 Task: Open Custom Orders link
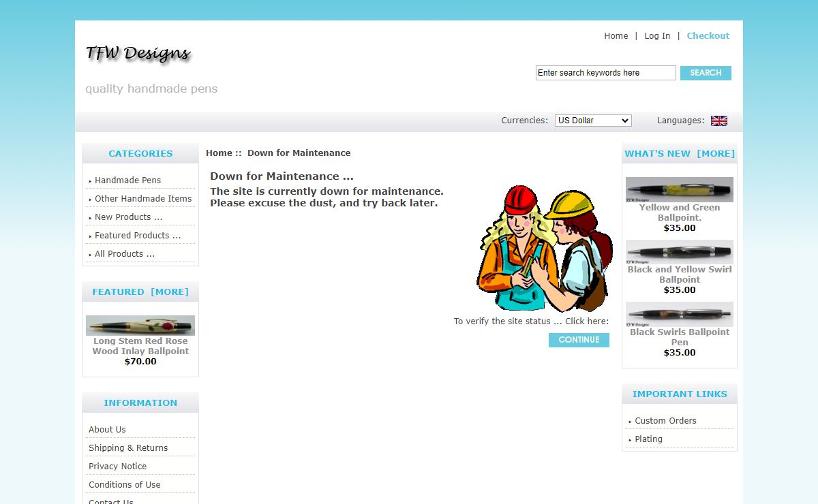coord(665,421)
